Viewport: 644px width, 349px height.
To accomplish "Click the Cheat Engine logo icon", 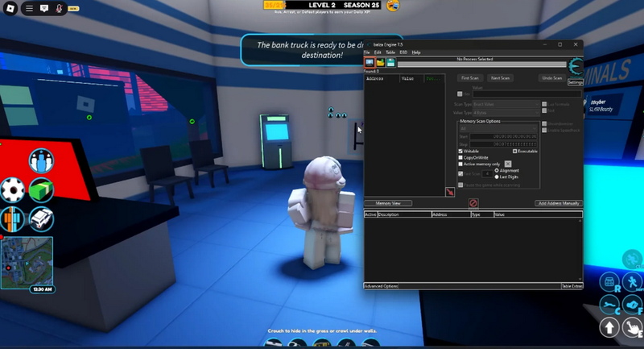I will click(x=576, y=67).
